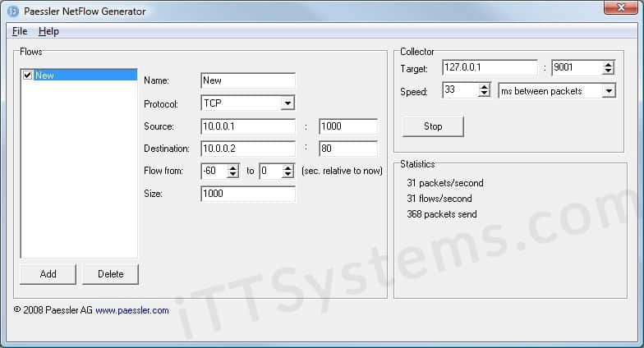Click the '31 flows/second' statistic
Image resolution: width=644 pixels, height=348 pixels.
pos(439,199)
